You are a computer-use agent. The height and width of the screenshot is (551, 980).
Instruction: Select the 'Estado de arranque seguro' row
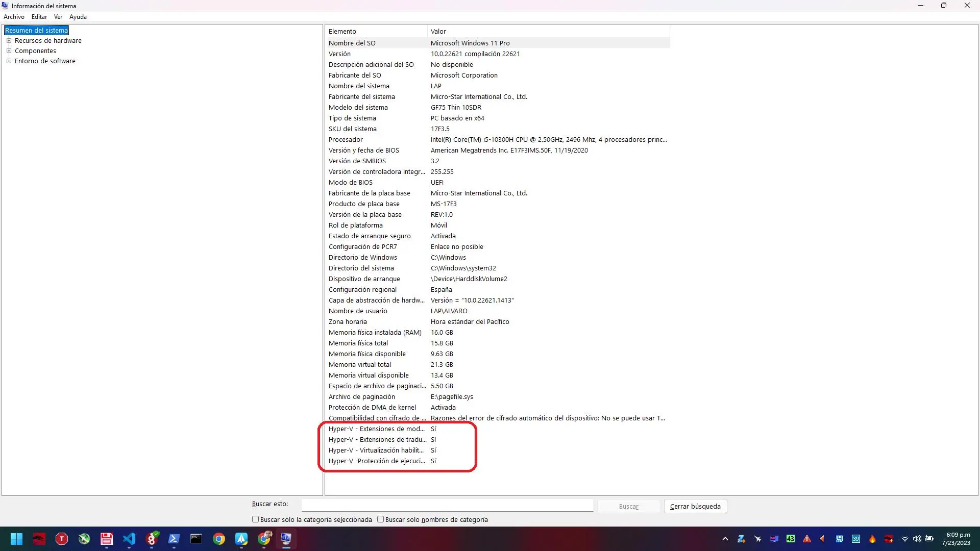coord(498,236)
